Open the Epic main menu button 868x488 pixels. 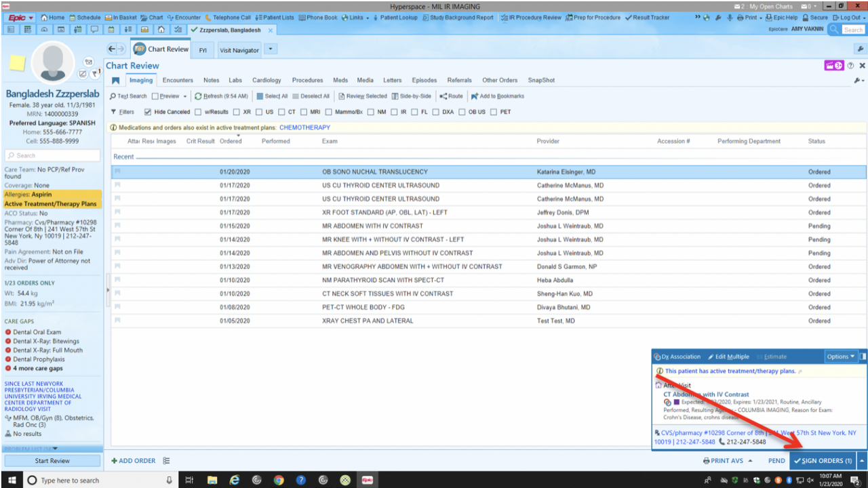[x=21, y=18]
